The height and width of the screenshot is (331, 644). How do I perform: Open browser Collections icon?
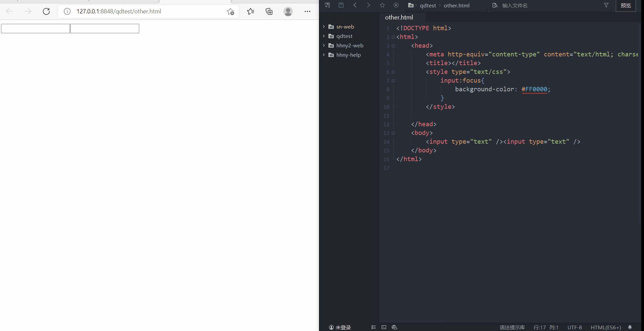pos(269,11)
